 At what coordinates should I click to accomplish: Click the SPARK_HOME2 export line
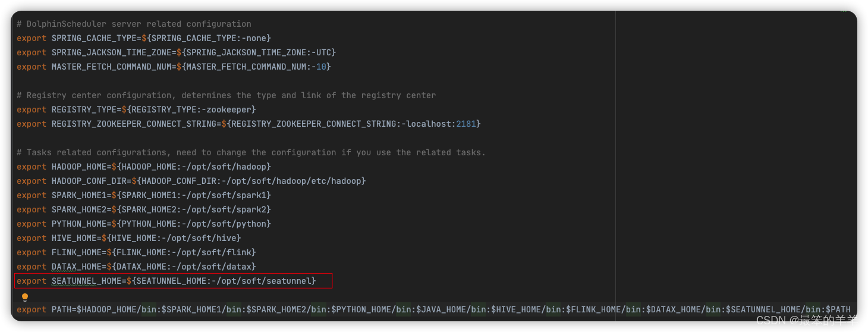click(x=144, y=209)
